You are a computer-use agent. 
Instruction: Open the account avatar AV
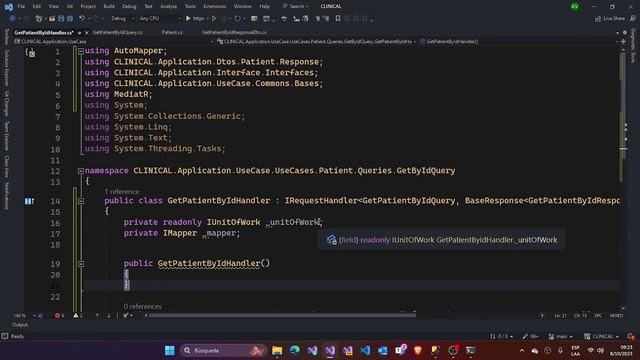click(x=575, y=6)
